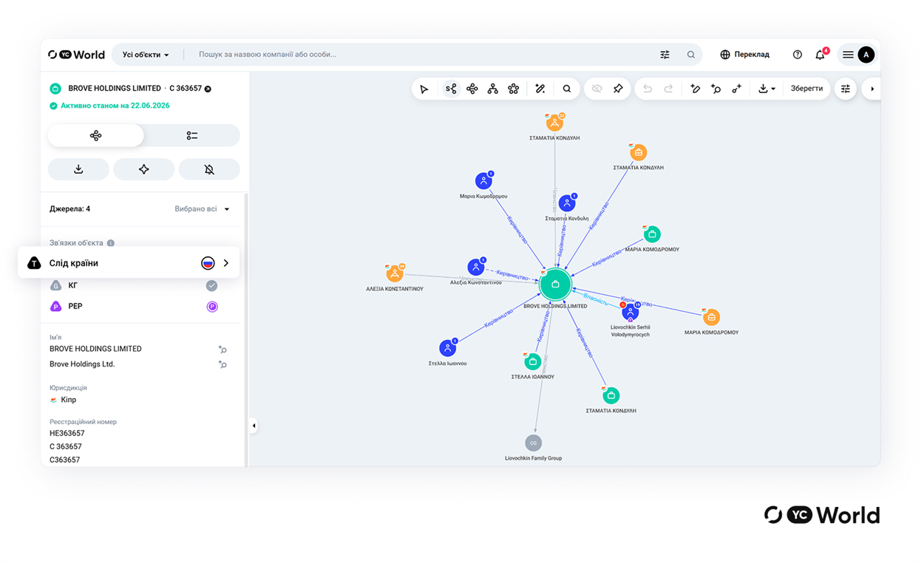Viewport: 924px width, 563px height.
Task: Select the pointer cursor tool
Action: pyautogui.click(x=424, y=89)
